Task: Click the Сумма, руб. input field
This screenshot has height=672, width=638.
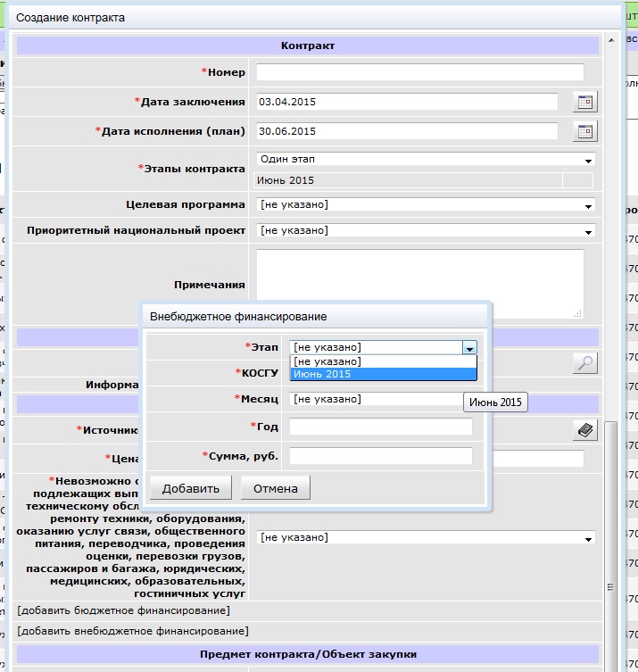Action: [x=380, y=457]
